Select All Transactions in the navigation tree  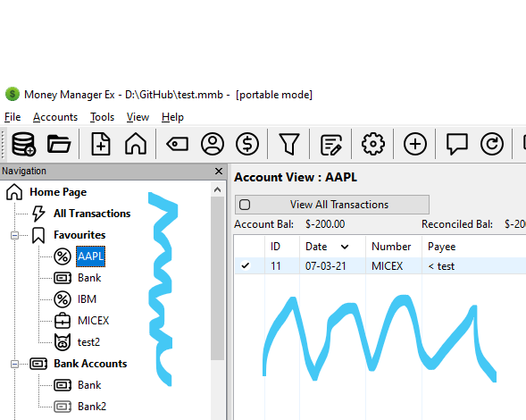92,214
